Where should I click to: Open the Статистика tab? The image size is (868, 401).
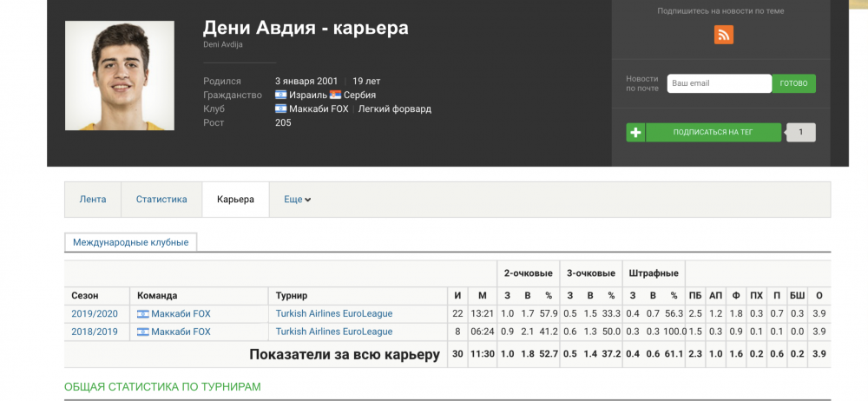pos(161,200)
